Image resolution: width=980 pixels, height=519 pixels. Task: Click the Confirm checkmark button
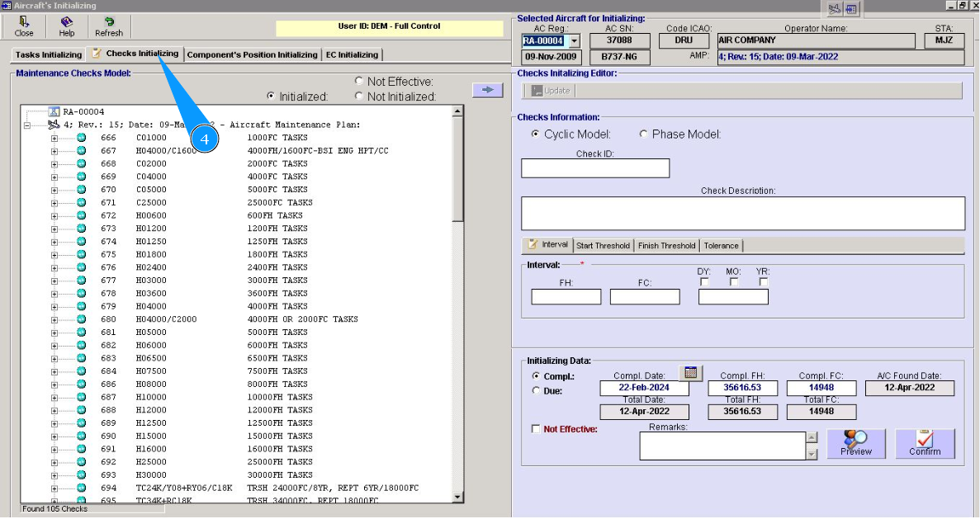pyautogui.click(x=925, y=444)
